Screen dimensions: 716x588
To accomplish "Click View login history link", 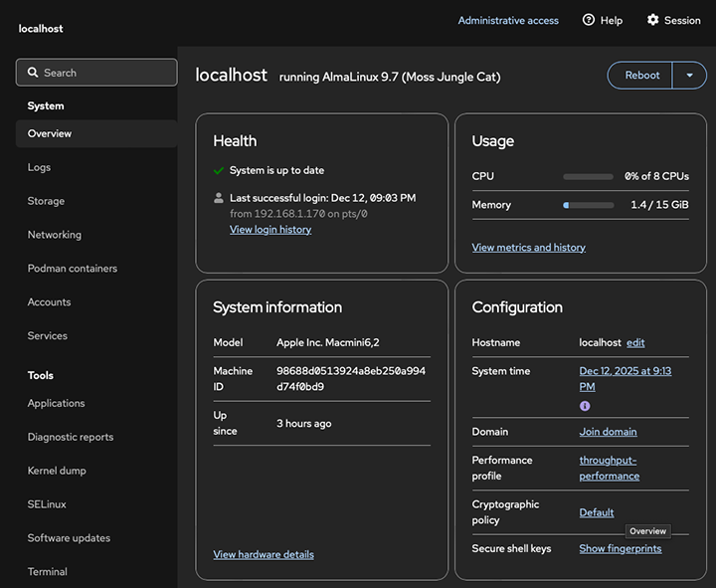I will point(270,230).
